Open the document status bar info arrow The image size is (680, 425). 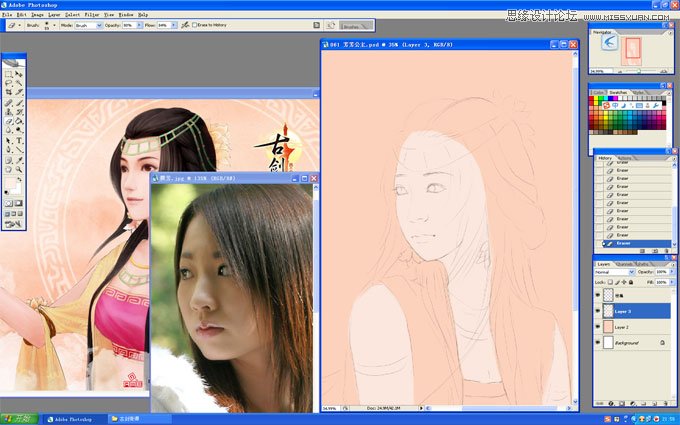421,408
